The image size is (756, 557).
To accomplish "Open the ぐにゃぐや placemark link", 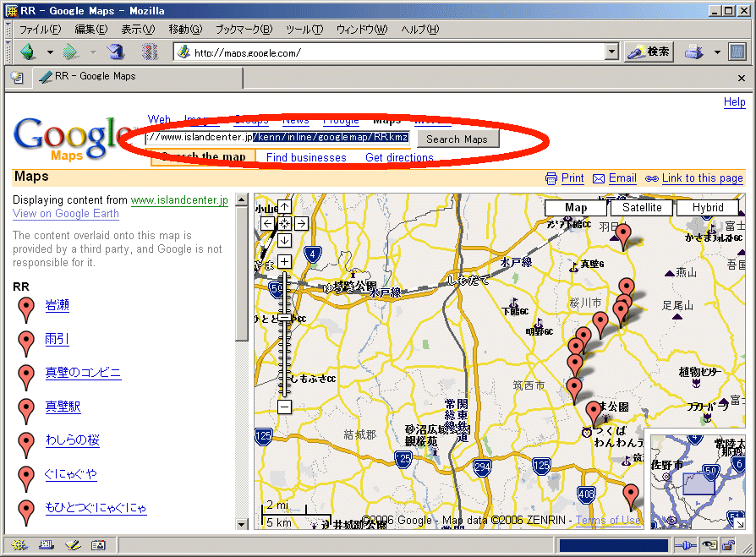I will pyautogui.click(x=70, y=473).
